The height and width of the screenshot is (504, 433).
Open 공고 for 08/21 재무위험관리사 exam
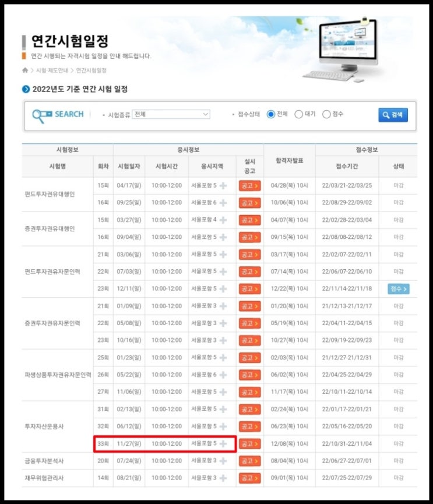[x=250, y=478]
